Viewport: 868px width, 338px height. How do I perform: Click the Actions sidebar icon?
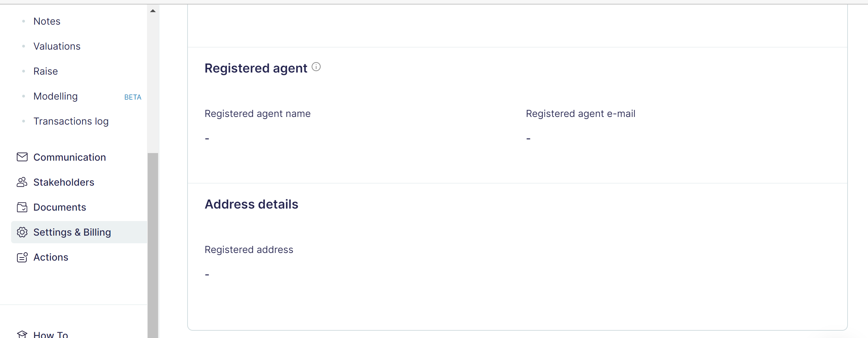(x=22, y=257)
